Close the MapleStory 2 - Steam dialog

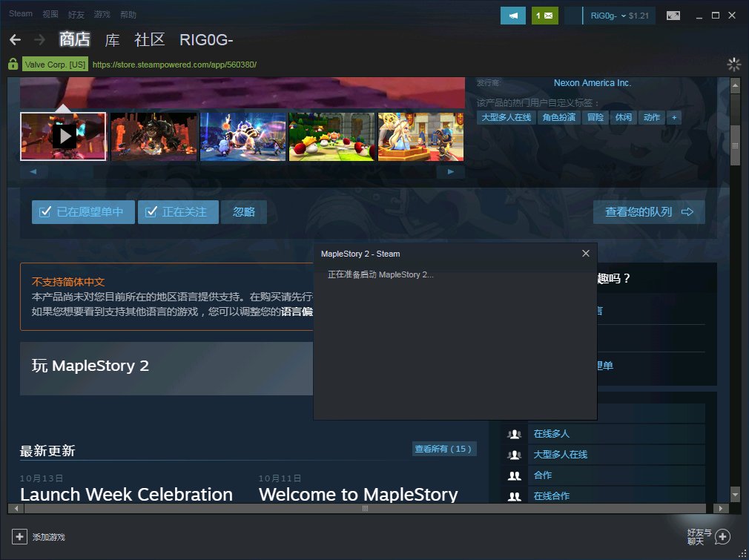pyautogui.click(x=586, y=253)
